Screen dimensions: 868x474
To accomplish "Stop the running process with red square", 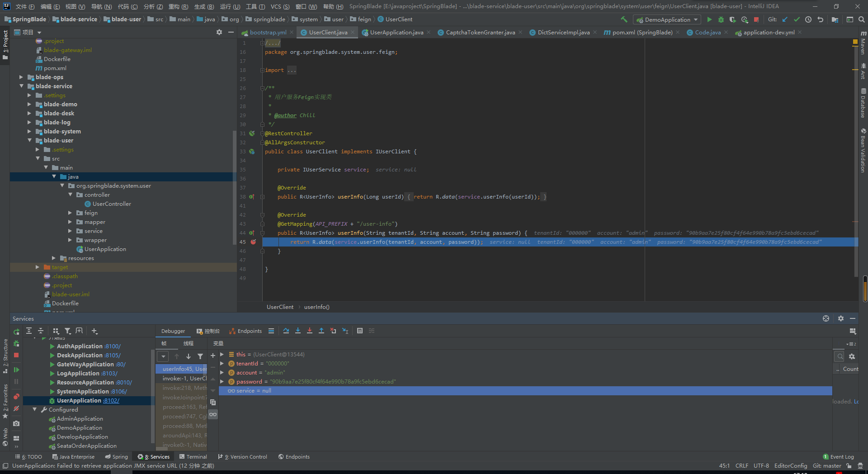I will click(x=756, y=19).
